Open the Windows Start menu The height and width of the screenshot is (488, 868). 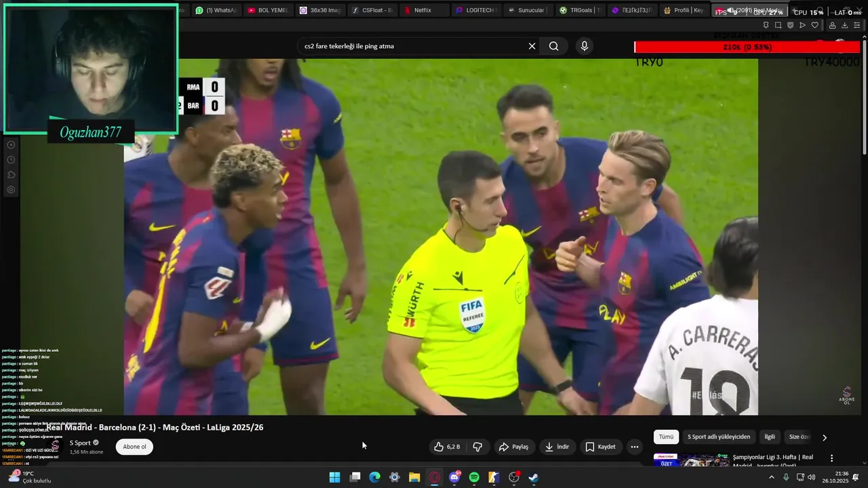pyautogui.click(x=335, y=477)
